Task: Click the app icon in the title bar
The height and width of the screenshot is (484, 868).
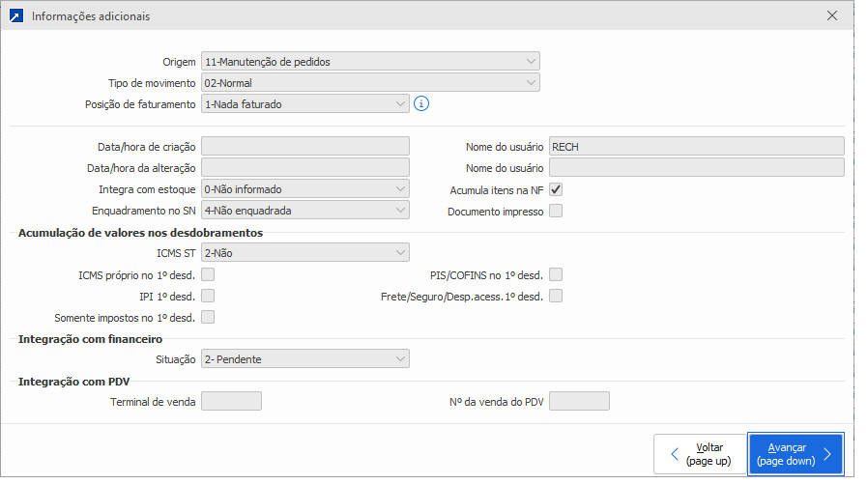Action: 15,16
